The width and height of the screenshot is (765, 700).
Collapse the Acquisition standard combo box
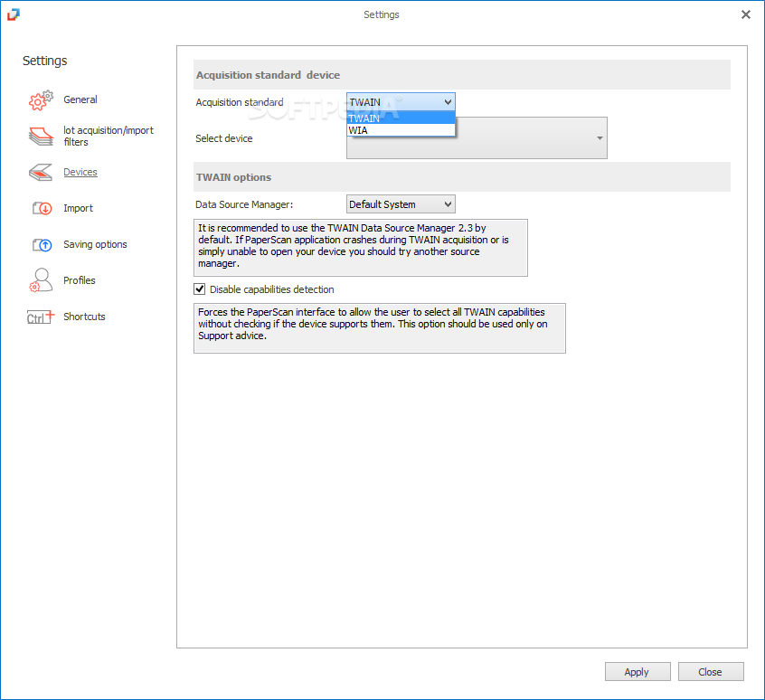(401, 102)
